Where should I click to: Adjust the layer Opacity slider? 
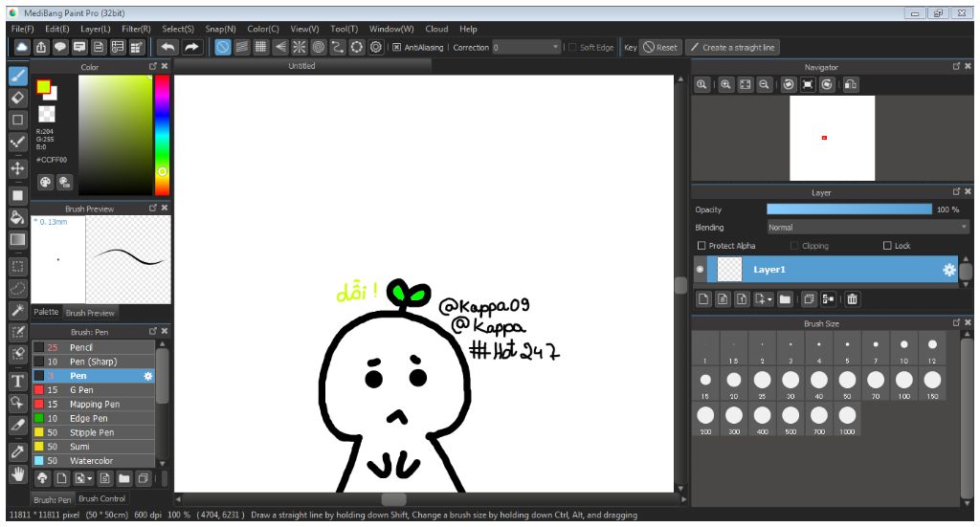pos(849,209)
